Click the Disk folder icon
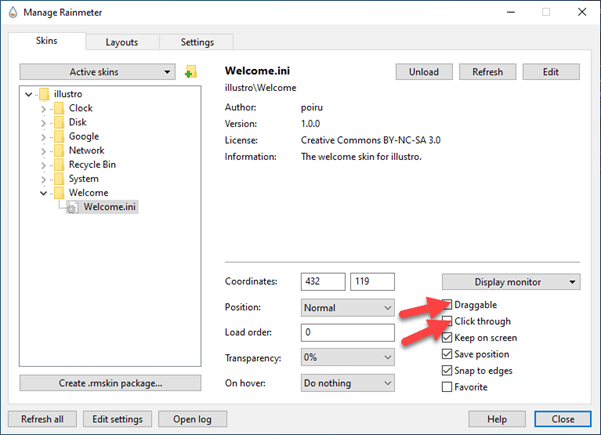Viewport: 601px width, 435px height. point(59,122)
